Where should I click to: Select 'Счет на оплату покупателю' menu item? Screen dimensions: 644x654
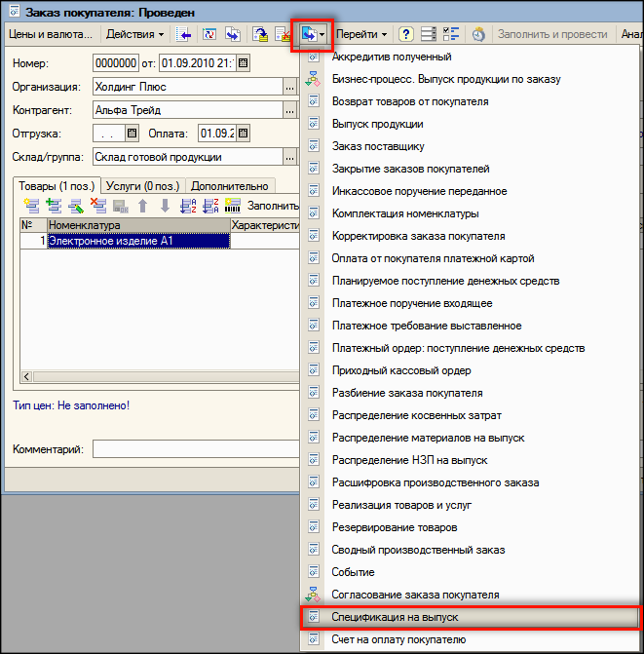tap(471, 639)
